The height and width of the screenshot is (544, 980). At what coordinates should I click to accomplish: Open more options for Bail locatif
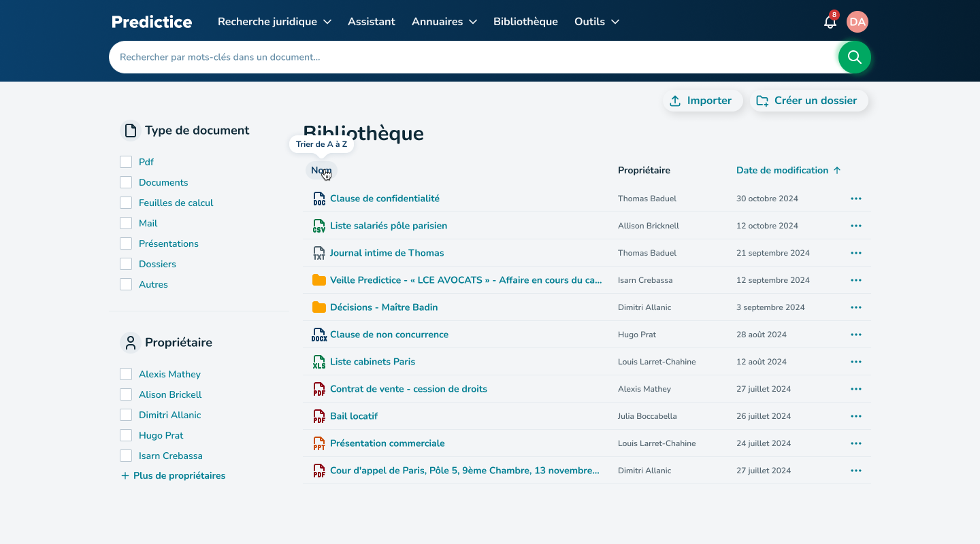tap(856, 416)
